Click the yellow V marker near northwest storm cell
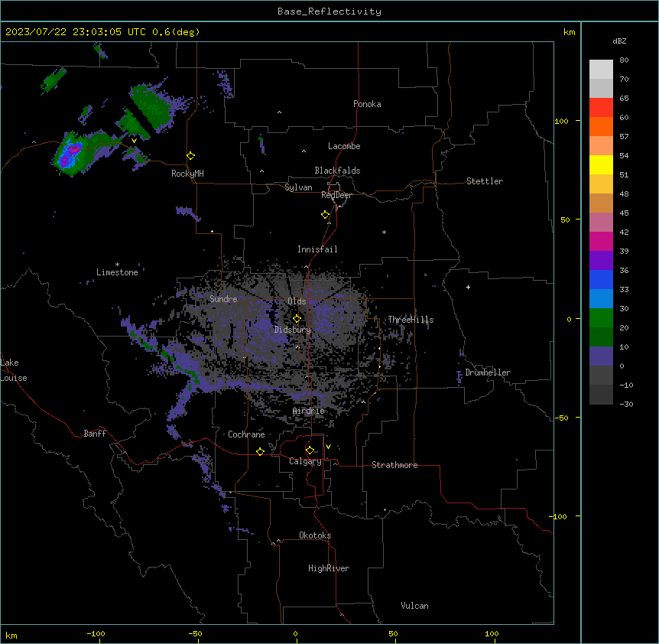Screen dimensions: 659x644 click(134, 141)
